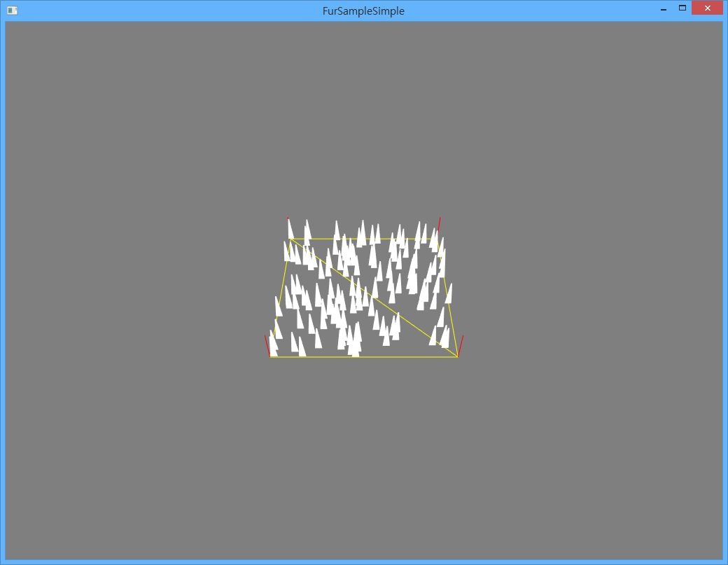Maximize the FurSampleSimple window
This screenshot has width=728, height=565.
(682, 8)
